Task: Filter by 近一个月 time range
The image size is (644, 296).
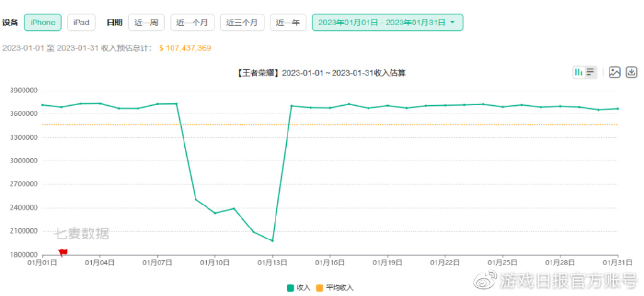Action: pos(192,23)
